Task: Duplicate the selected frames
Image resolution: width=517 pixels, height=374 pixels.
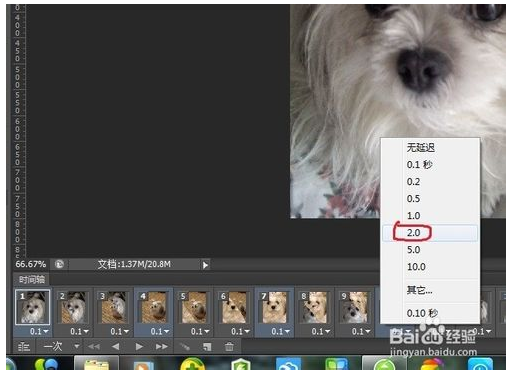Action: click(x=207, y=347)
